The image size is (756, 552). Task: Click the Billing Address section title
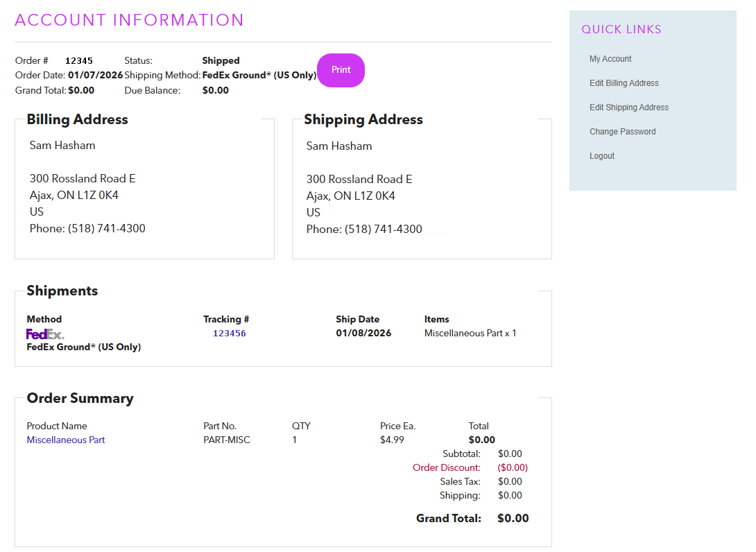tap(77, 119)
